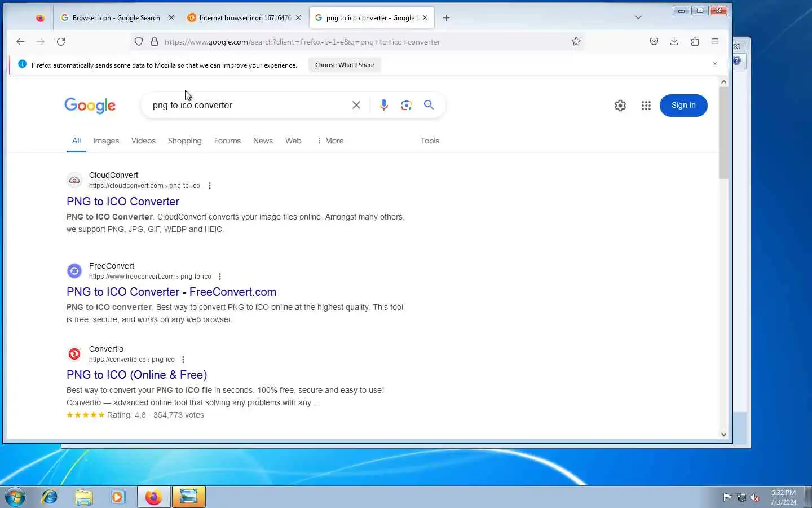
Task: Reload the current page
Action: pos(61,41)
